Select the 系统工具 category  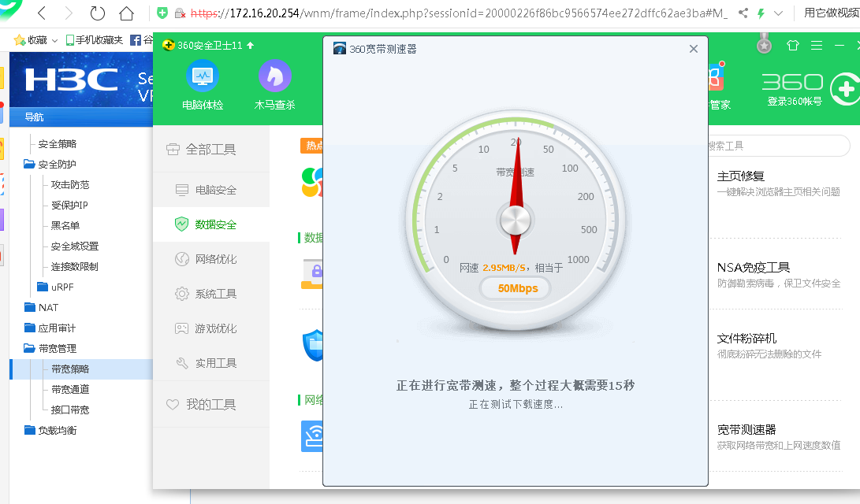coord(211,295)
